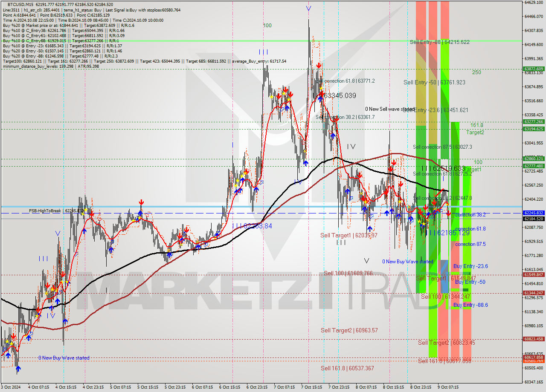Select the green '250' level label

476,72
